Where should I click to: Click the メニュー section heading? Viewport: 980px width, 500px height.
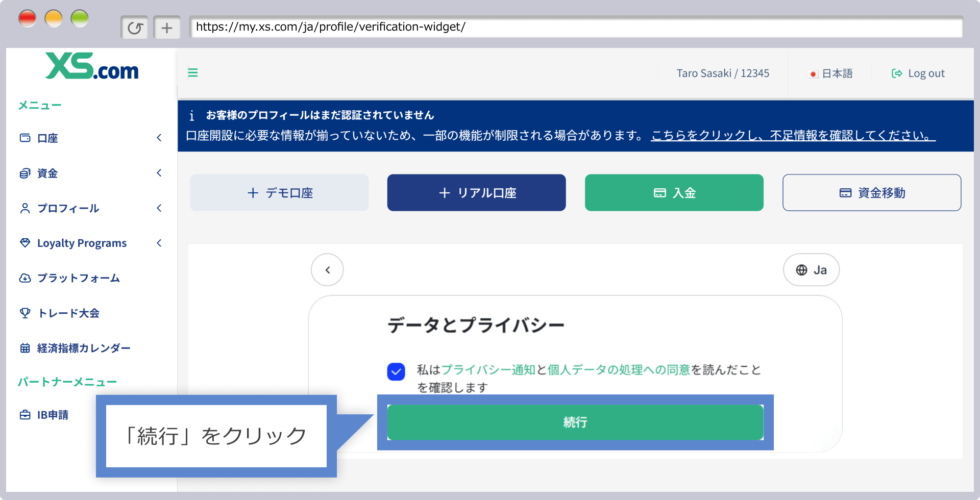tap(40, 106)
